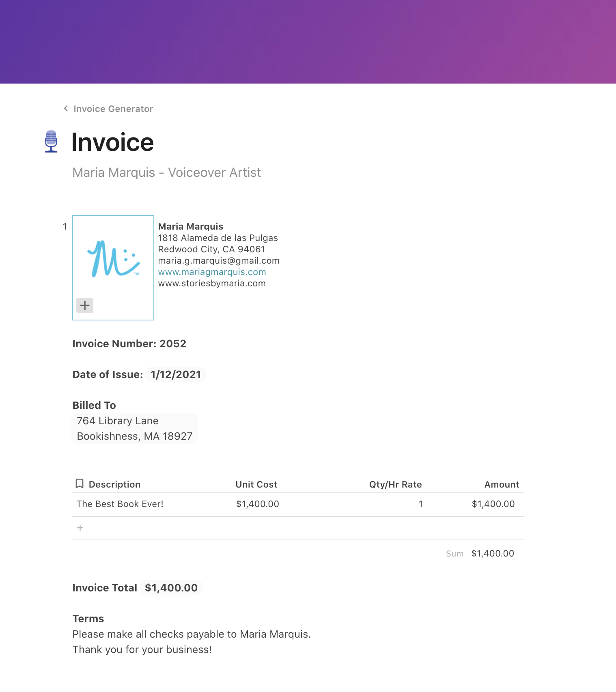Go back to Invoice Generator page
The image size is (616, 692).
113,109
